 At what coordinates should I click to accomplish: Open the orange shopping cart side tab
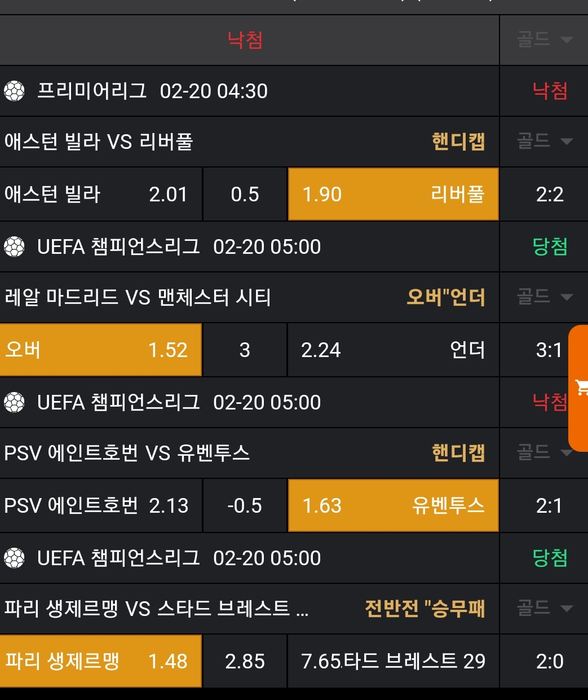coord(579,388)
